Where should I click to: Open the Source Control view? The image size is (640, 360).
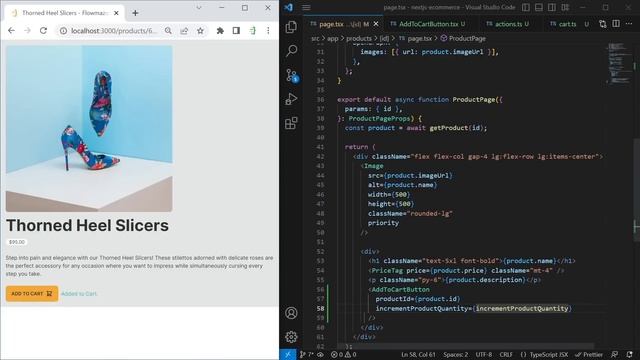click(x=292, y=76)
